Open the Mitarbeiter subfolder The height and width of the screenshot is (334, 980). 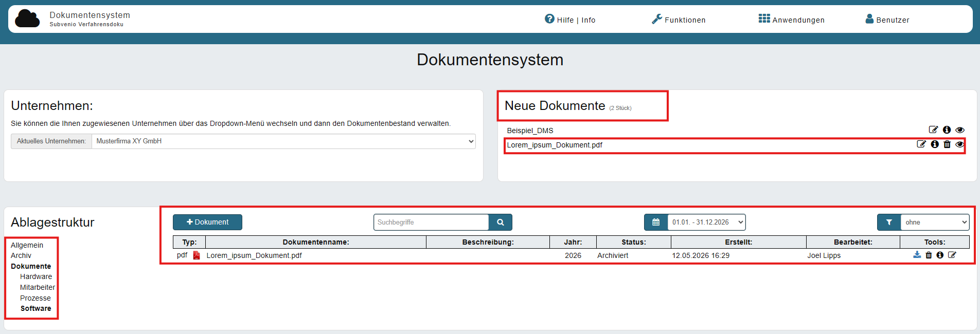(x=38, y=287)
